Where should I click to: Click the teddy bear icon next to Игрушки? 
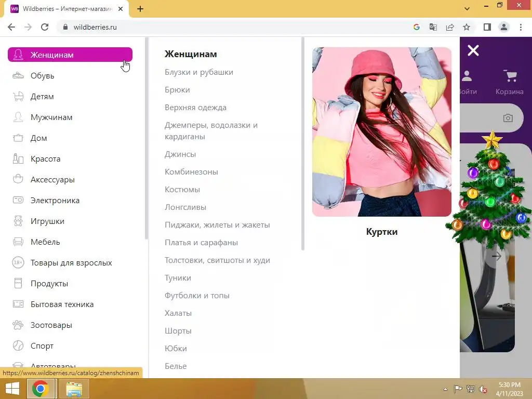click(18, 221)
